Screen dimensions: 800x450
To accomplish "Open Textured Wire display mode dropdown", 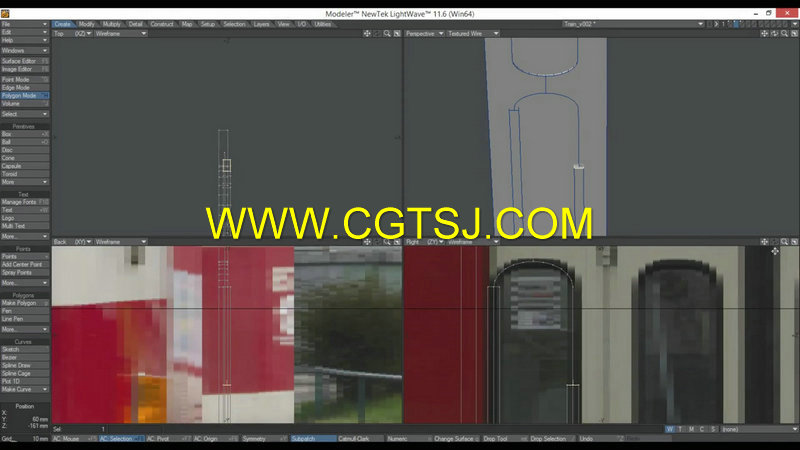I will click(x=473, y=34).
